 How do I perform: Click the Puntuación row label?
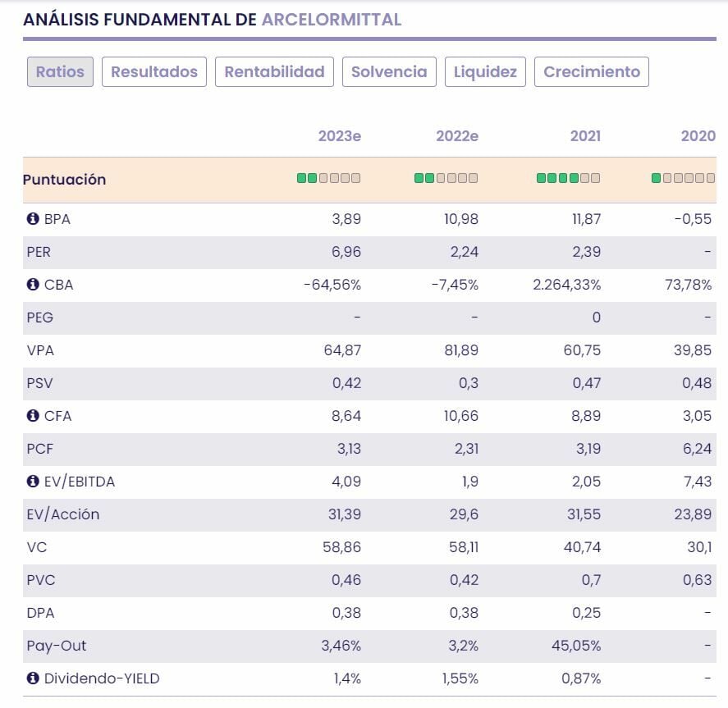pyautogui.click(x=64, y=180)
